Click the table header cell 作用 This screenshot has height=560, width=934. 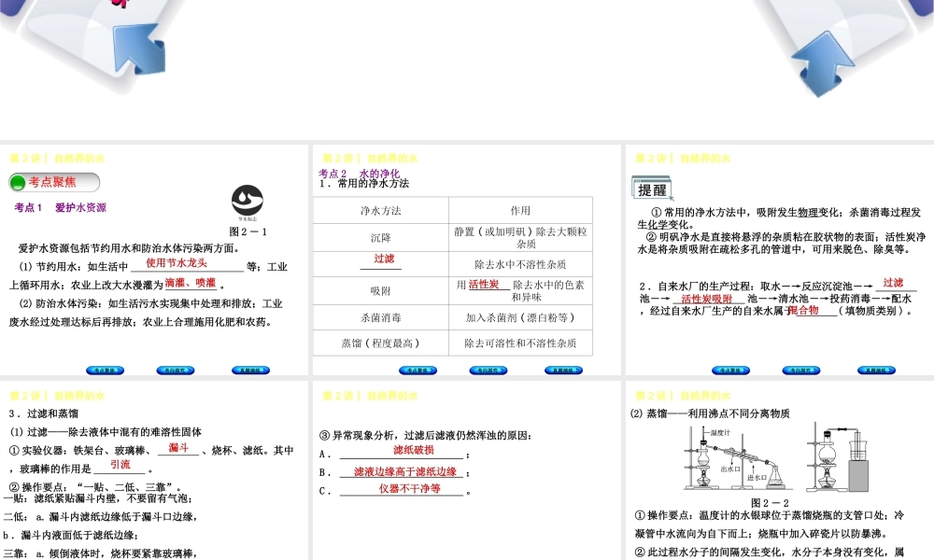tap(520, 211)
